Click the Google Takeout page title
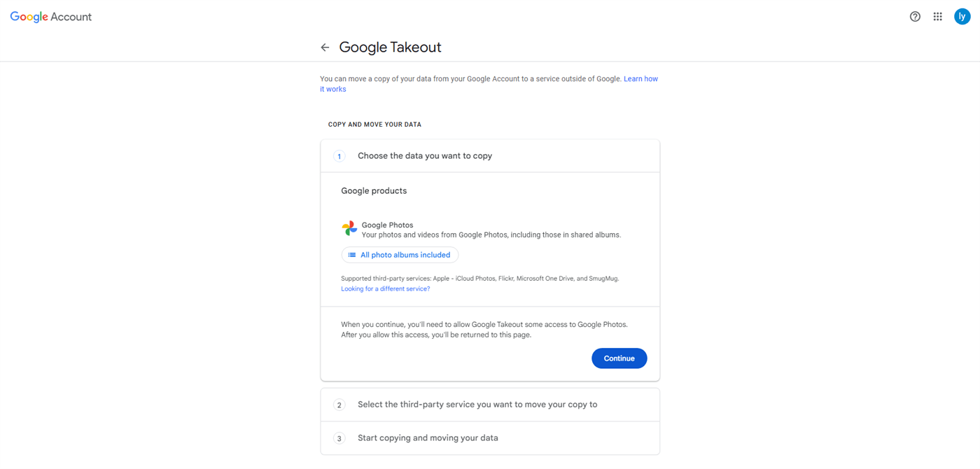Viewport: 980px width, 469px height. pyautogui.click(x=390, y=48)
